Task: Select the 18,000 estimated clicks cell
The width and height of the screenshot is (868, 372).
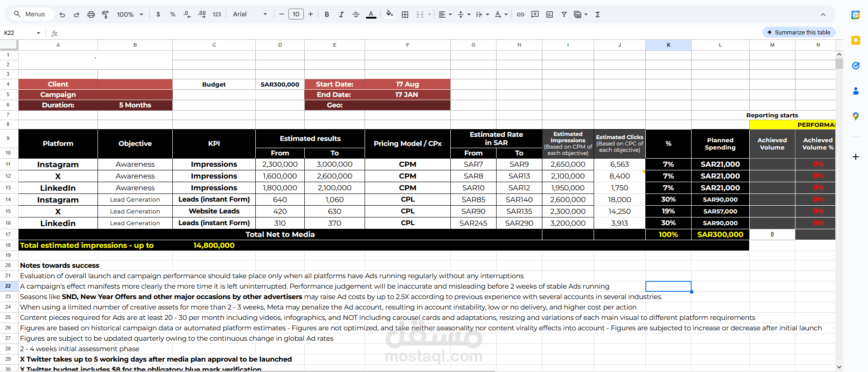Action: 619,199
